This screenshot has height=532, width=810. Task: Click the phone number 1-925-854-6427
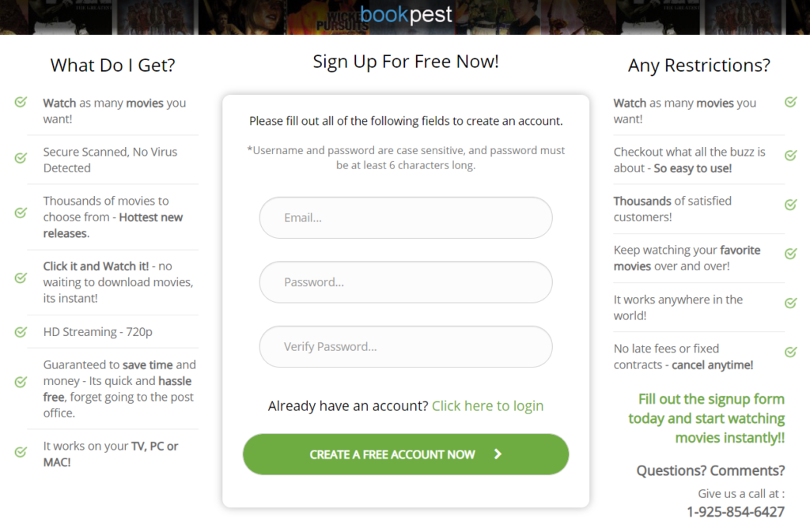coord(735,512)
